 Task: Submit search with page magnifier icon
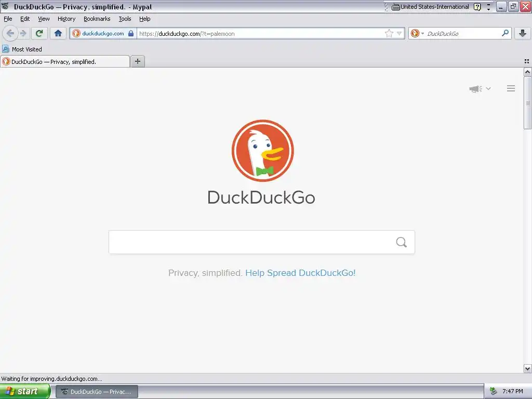(x=402, y=242)
